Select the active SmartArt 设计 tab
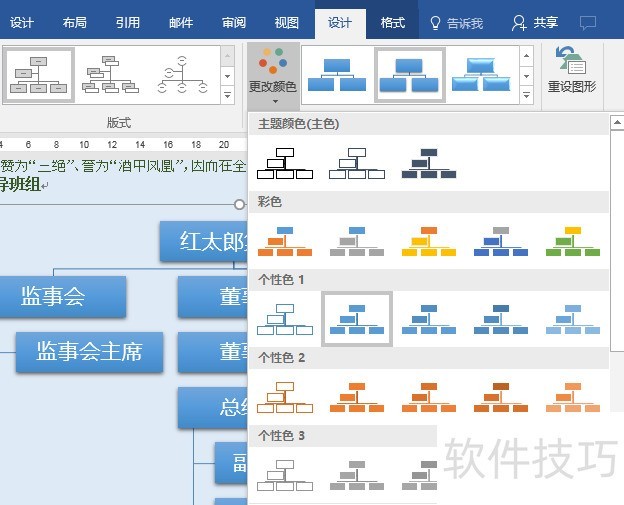The height and width of the screenshot is (505, 624). pyautogui.click(x=340, y=23)
